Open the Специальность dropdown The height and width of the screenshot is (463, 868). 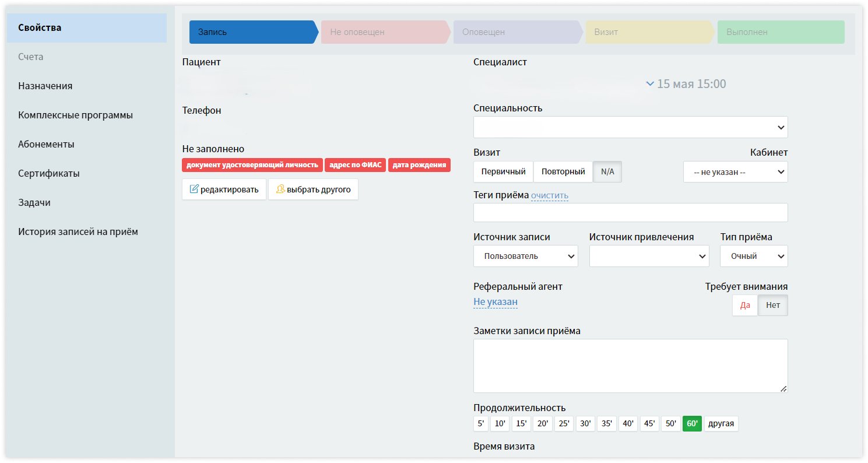pos(630,127)
